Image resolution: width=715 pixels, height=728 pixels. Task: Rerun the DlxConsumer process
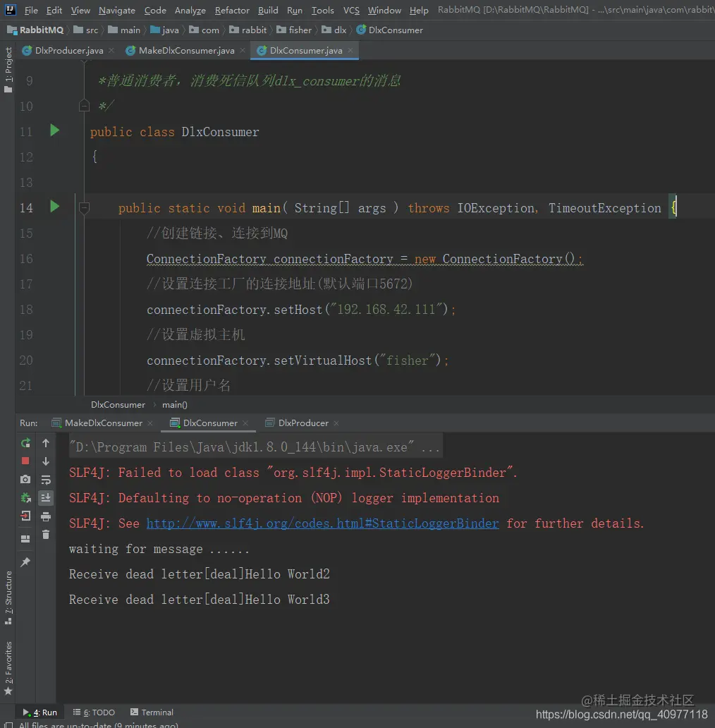tap(25, 443)
